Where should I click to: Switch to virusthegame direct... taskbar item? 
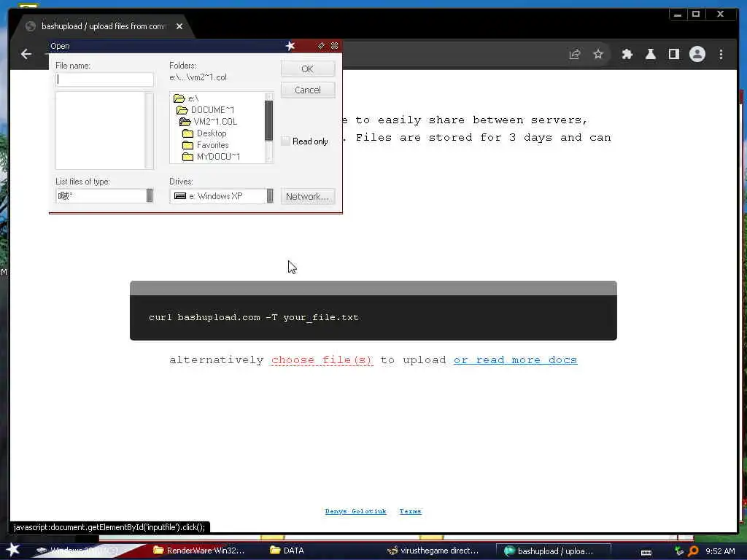pos(433,551)
